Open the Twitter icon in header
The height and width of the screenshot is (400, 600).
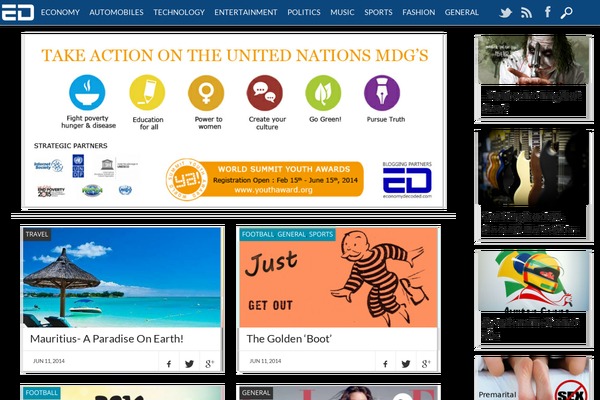pyautogui.click(x=505, y=13)
